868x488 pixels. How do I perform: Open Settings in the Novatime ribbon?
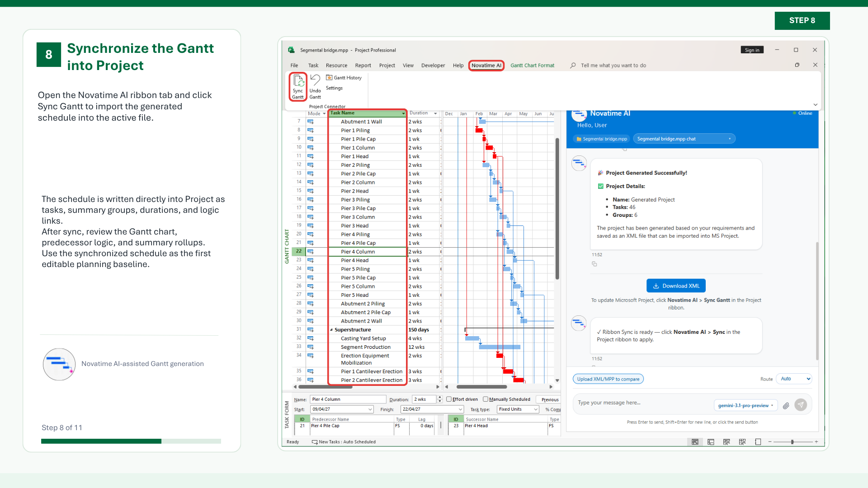(x=334, y=88)
